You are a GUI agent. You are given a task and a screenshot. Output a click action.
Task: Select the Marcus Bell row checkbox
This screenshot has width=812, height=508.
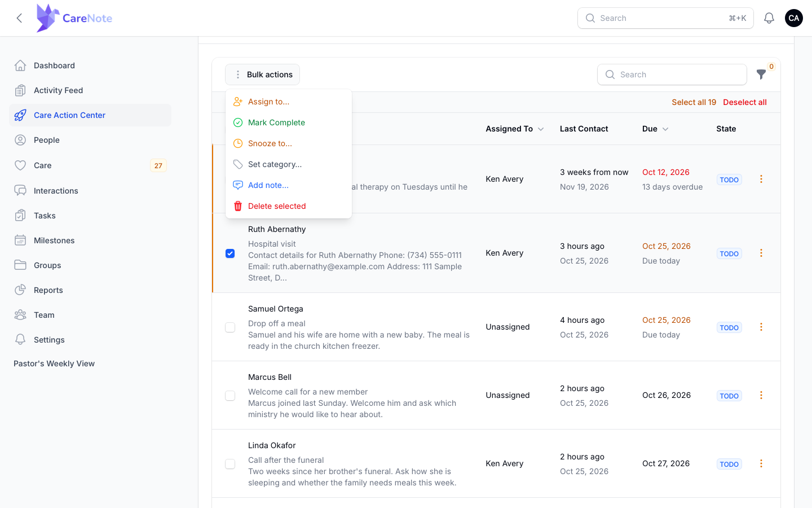tap(230, 396)
